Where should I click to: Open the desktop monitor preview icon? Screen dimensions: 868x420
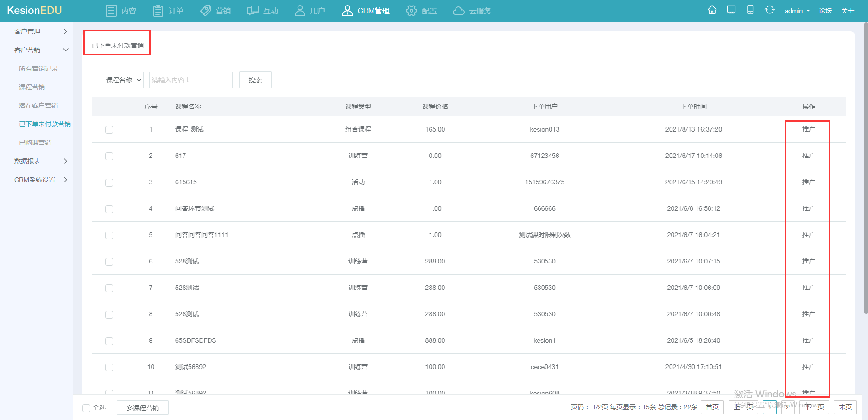click(x=731, y=10)
